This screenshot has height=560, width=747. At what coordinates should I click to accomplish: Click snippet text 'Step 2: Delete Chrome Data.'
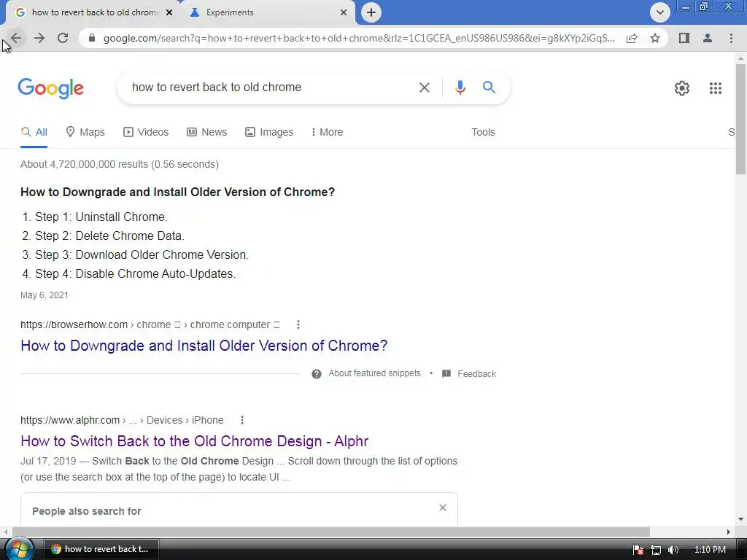click(x=109, y=236)
